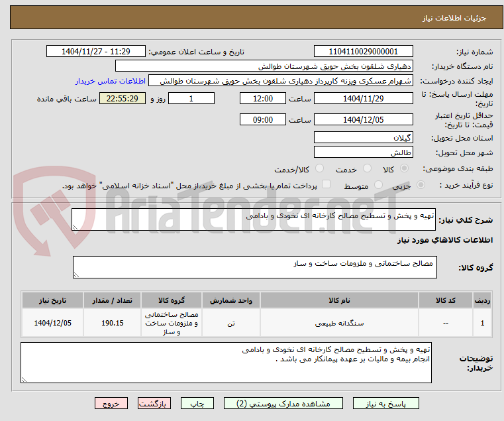The width and height of the screenshot is (504, 421).
Task: Click the quantity cell 190.15
Action: click(112, 323)
